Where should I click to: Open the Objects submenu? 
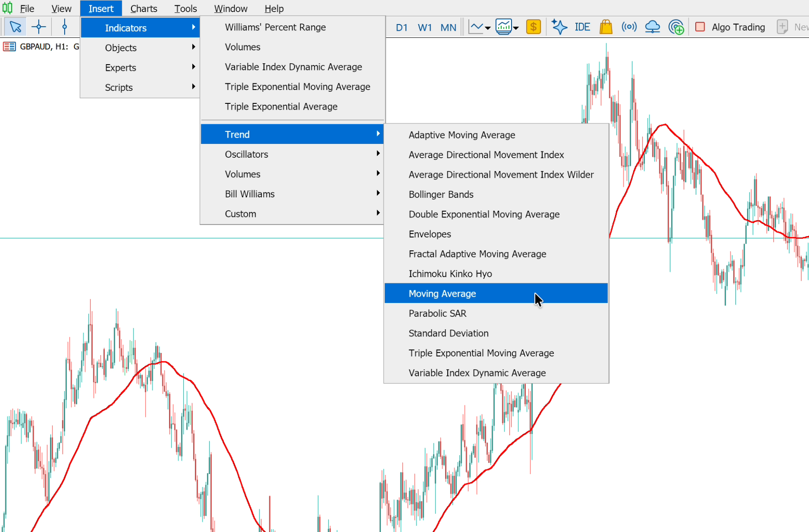pos(140,48)
